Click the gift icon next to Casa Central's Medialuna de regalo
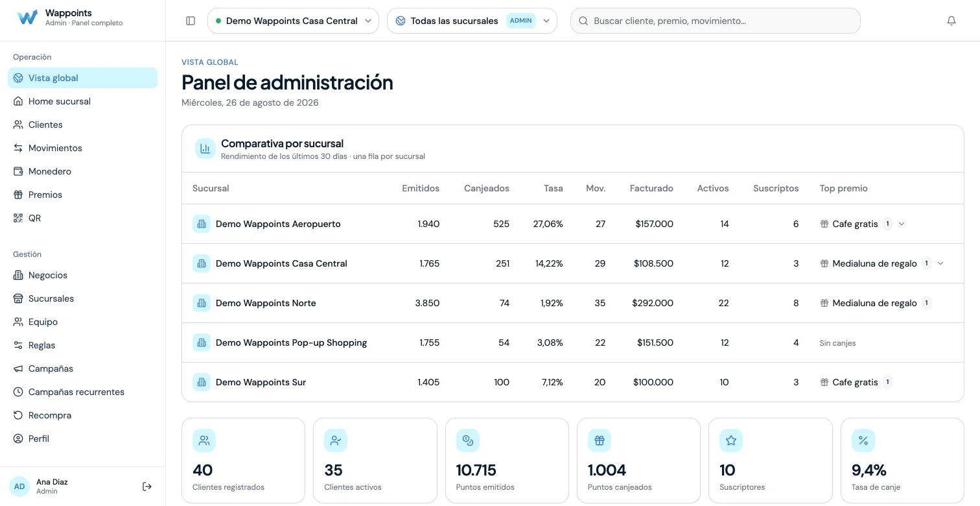Image resolution: width=980 pixels, height=506 pixels. tap(824, 263)
